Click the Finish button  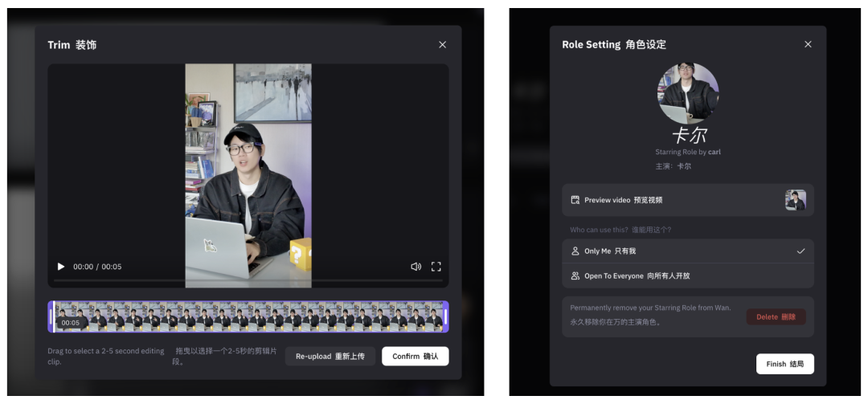[784, 364]
